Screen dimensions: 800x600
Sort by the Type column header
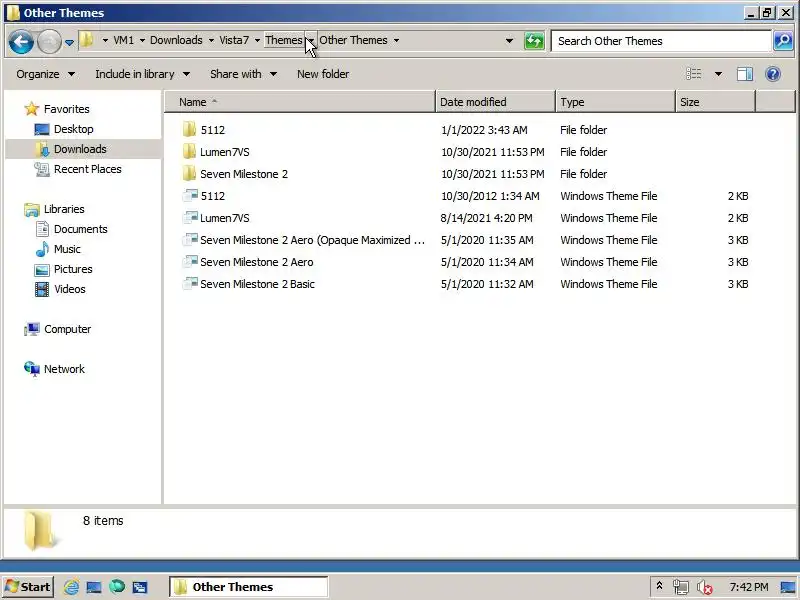[615, 102]
